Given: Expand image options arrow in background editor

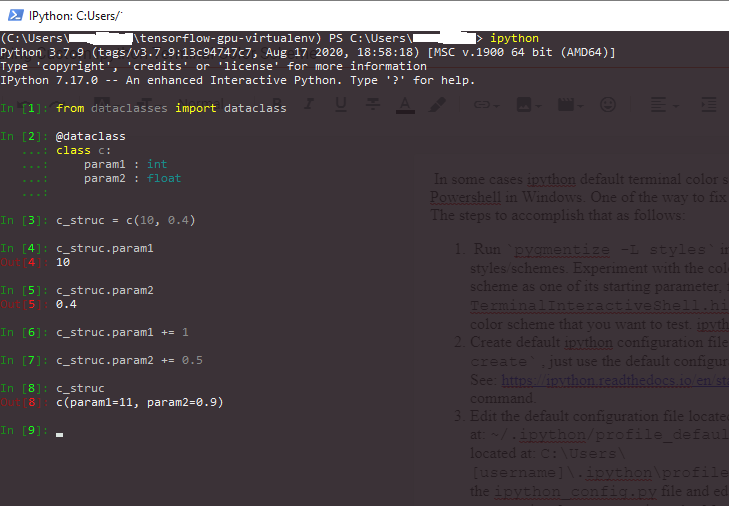Looking at the screenshot, I should (538, 107).
